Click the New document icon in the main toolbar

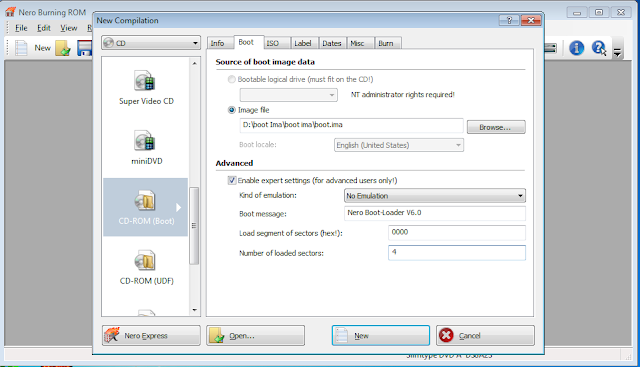[21, 48]
